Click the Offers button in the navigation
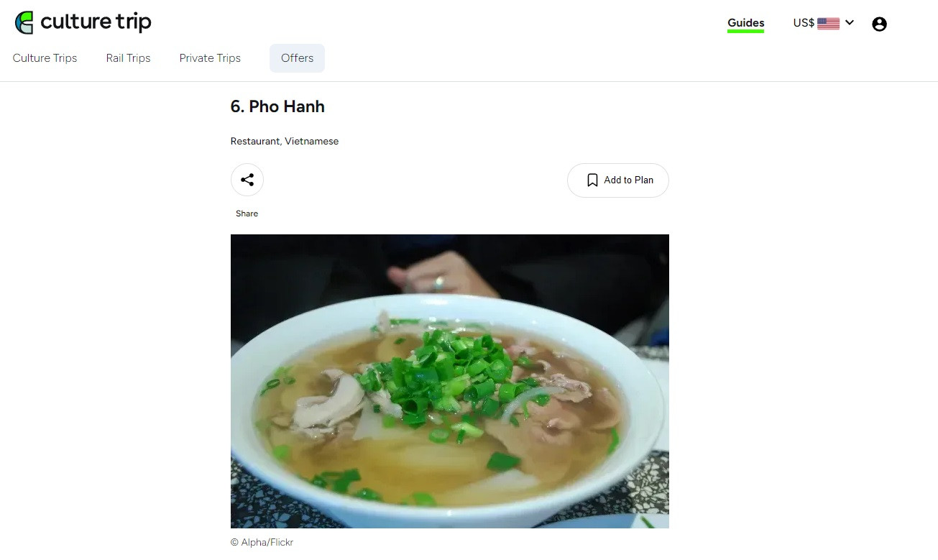938x560 pixels. coord(297,58)
